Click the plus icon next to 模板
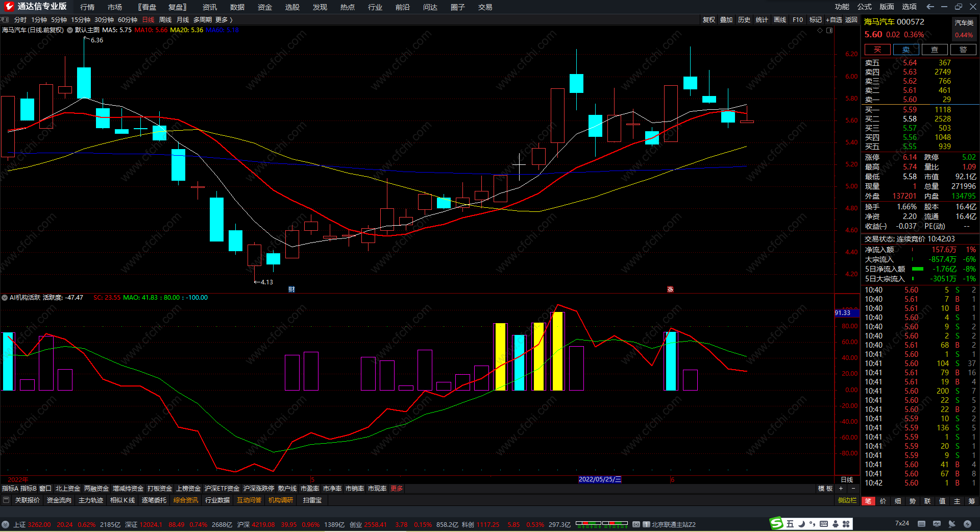This screenshot has height=532, width=980. 841,489
